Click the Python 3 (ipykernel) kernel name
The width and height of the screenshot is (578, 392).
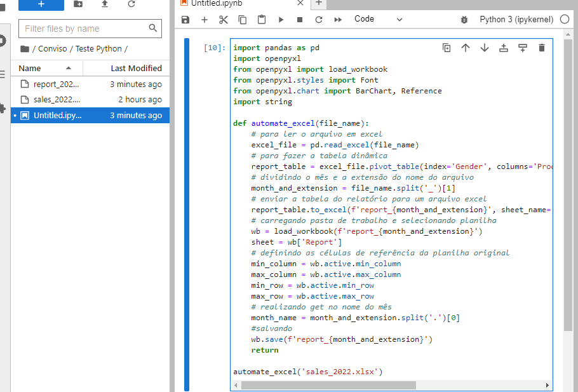pos(516,20)
